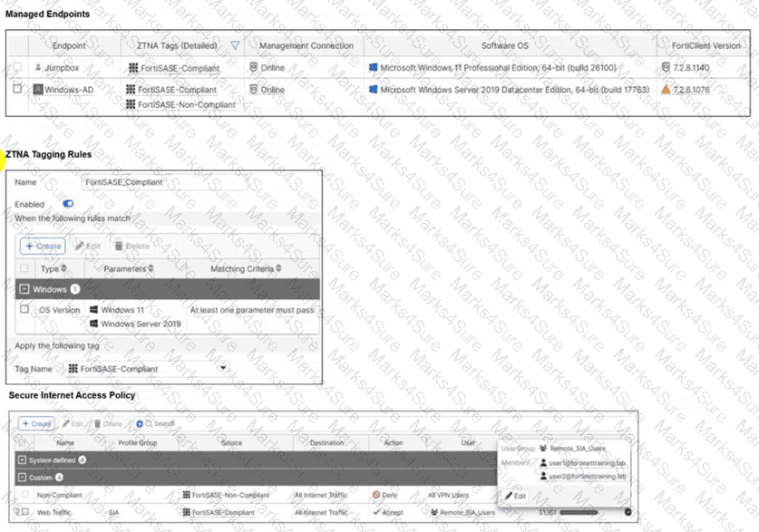Click the Jumpbox FortiClient version shield icon
Image resolution: width=759 pixels, height=532 pixels.
[666, 67]
